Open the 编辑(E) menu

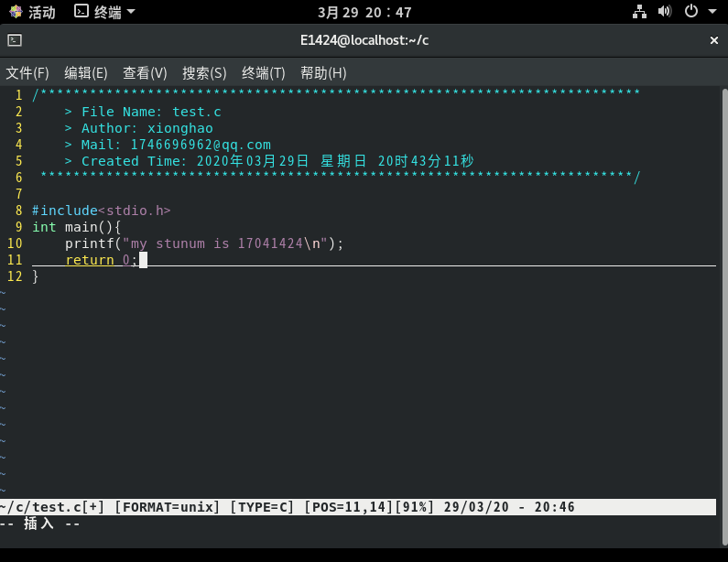86,73
